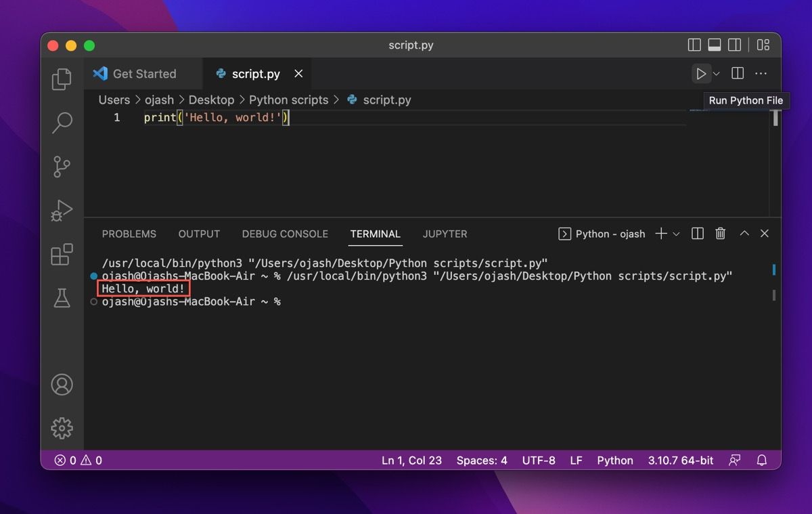Change indentation via Spaces: 4 in status bar
This screenshot has width=812, height=514.
point(482,460)
